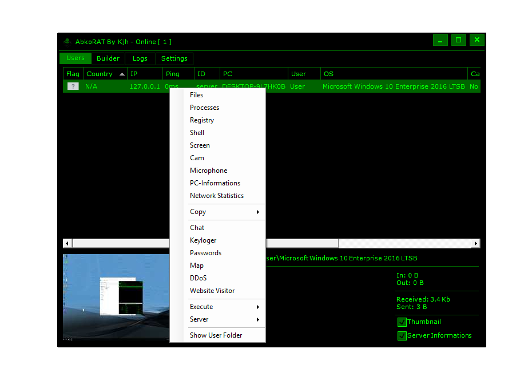The image size is (532, 392).
Task: Select PC-Informations from the context menu
Action: (215, 183)
